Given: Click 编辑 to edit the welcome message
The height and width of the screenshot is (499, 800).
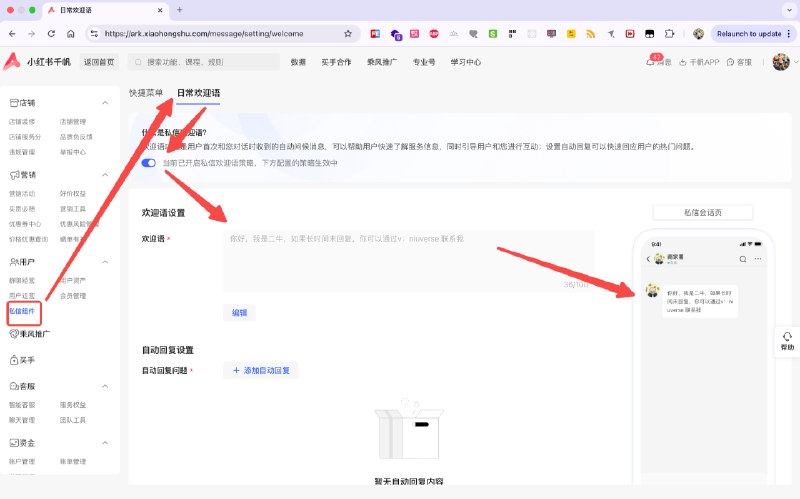Looking at the screenshot, I should (239, 313).
